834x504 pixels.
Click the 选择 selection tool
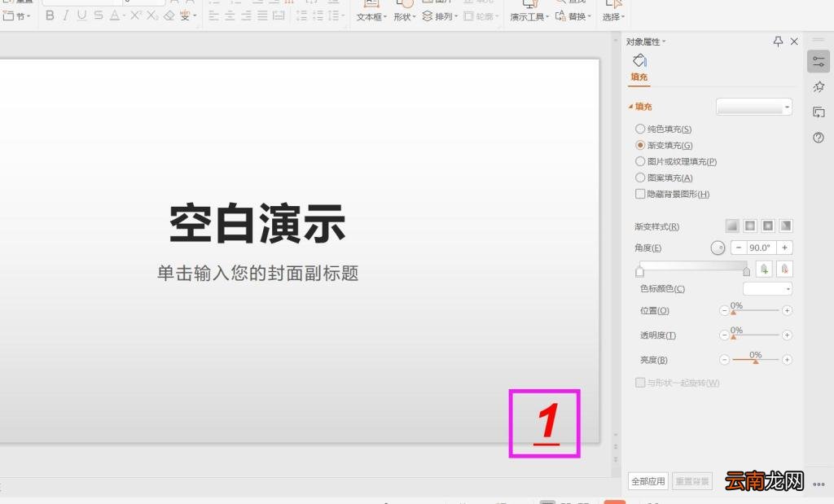pos(611,16)
